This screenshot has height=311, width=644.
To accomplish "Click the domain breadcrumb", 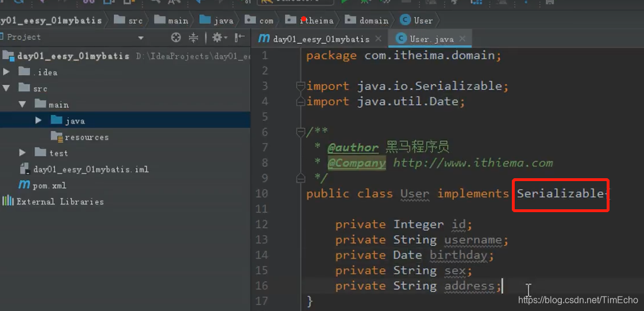I will (367, 20).
